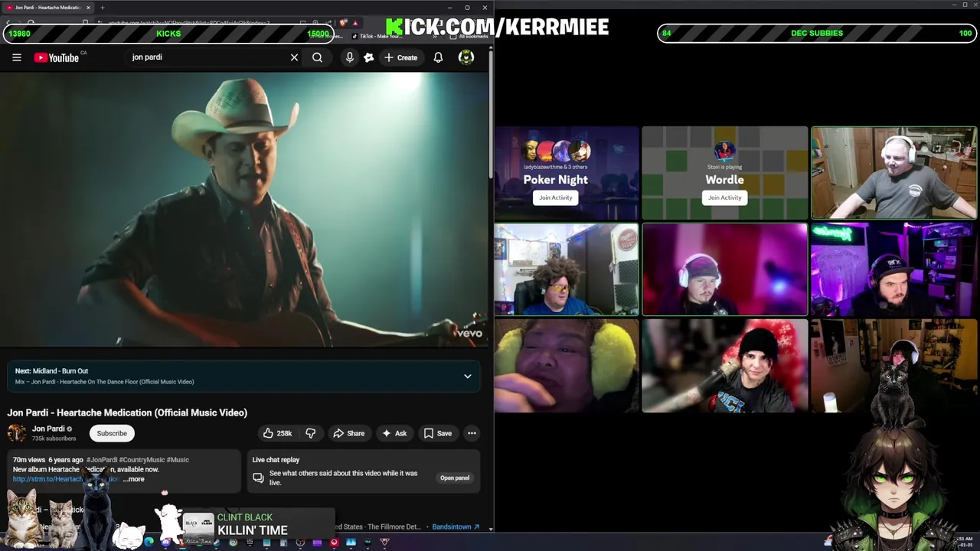The width and height of the screenshot is (980, 551).
Task: Close the Jon Pardi browser tab
Action: pyautogui.click(x=88, y=8)
